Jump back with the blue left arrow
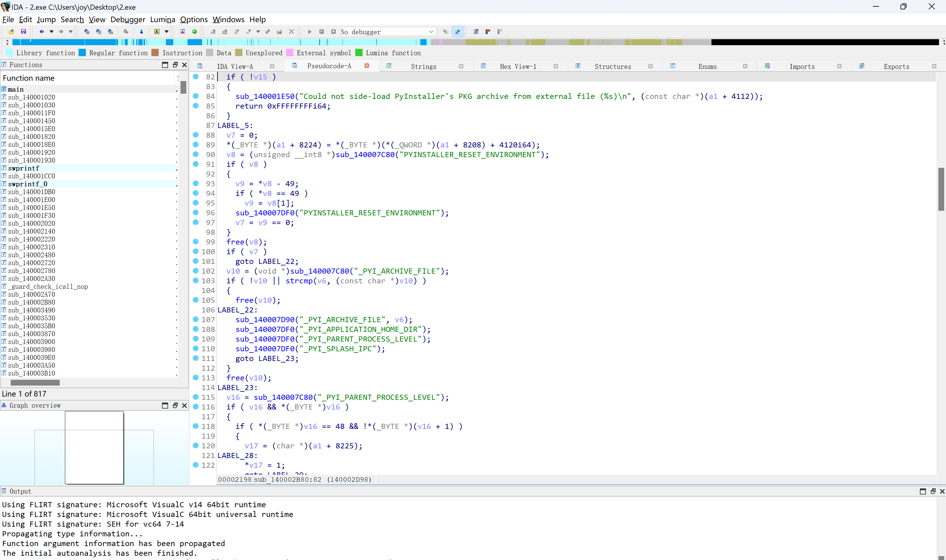This screenshot has width=946, height=560. 42,32
